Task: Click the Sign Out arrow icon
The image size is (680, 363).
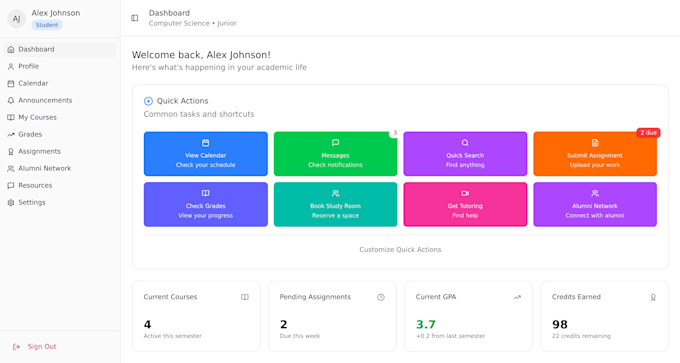Action: point(16,347)
